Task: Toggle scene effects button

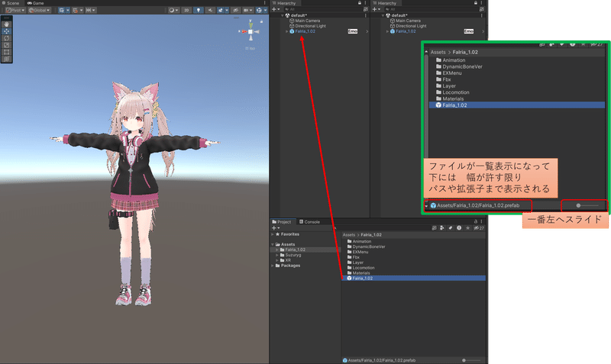Action: coord(221,10)
